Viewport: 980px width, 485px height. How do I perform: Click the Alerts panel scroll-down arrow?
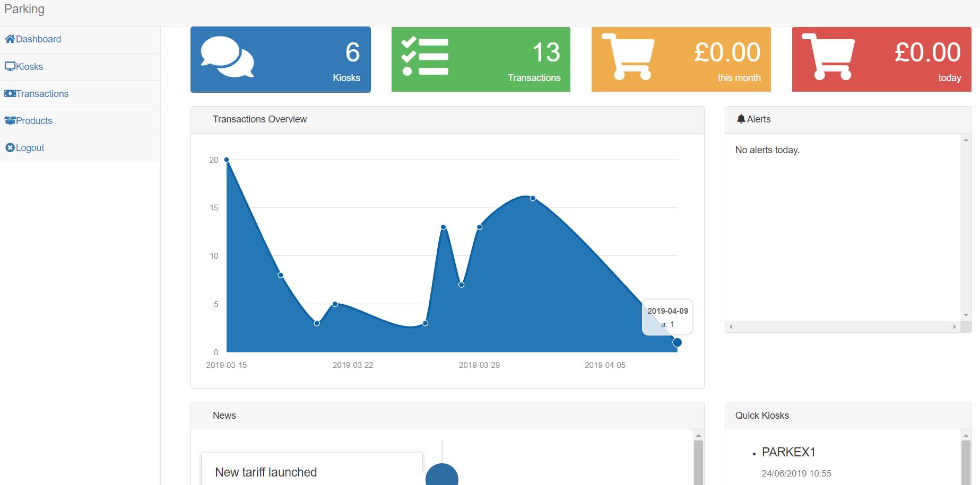(966, 315)
